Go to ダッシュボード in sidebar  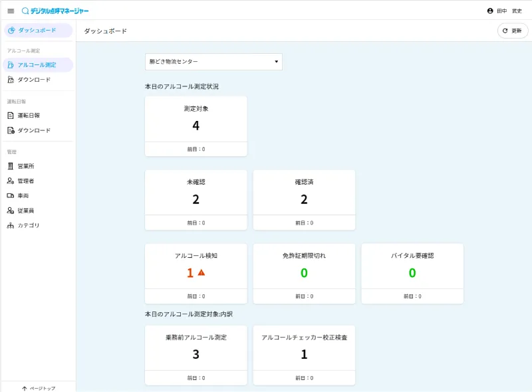39,30
